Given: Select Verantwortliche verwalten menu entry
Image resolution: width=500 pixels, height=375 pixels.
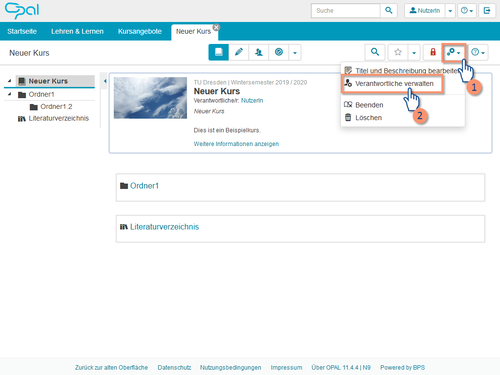Looking at the screenshot, I should 393,84.
